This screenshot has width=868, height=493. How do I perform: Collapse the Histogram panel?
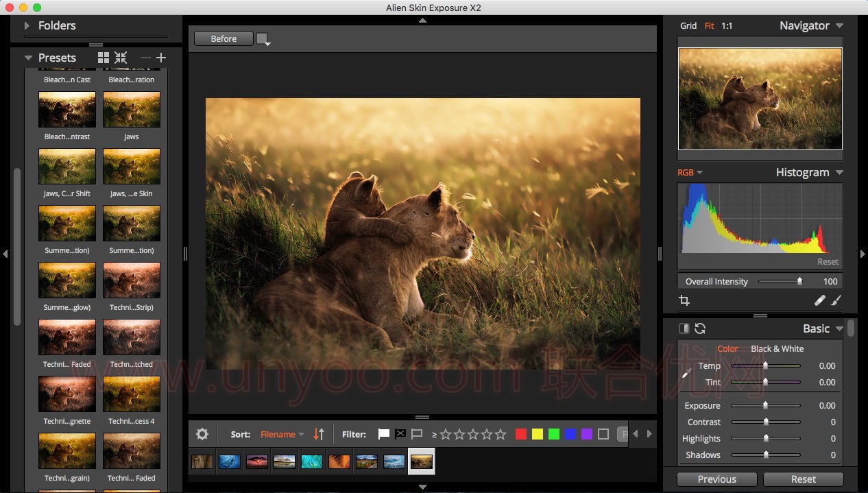[839, 173]
